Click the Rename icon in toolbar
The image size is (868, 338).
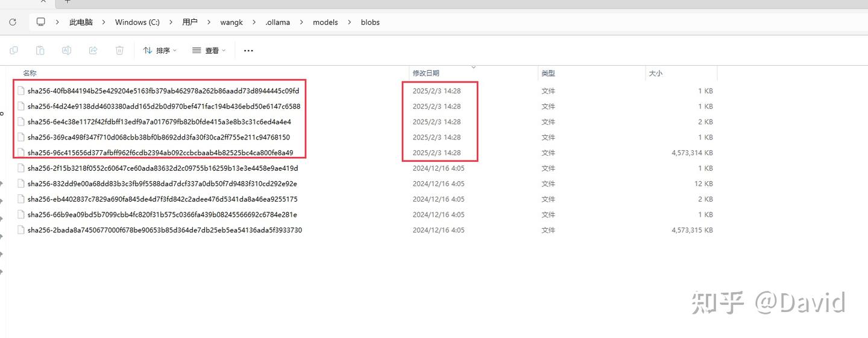point(66,51)
